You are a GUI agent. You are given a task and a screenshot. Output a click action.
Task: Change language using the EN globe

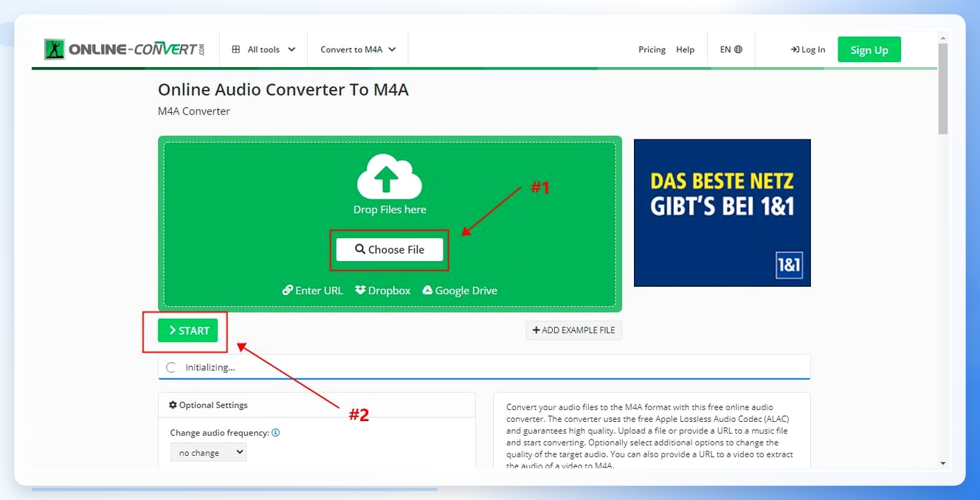[x=731, y=49]
